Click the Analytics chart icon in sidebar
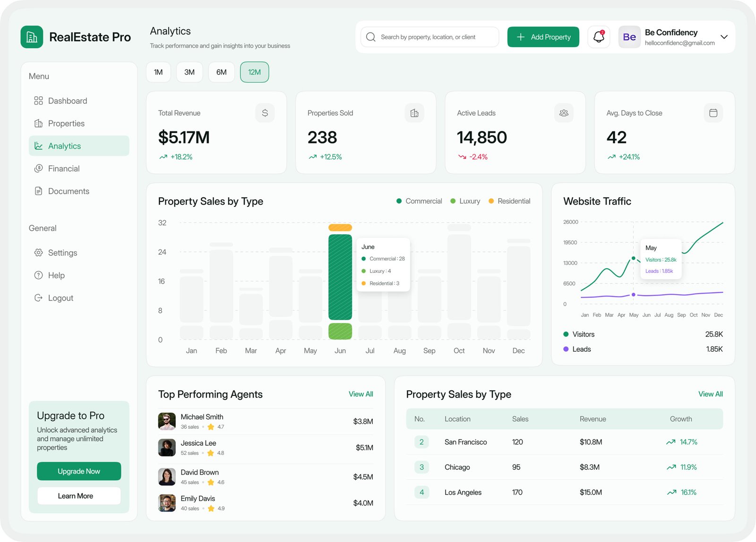The width and height of the screenshot is (756, 542). pyautogui.click(x=39, y=146)
